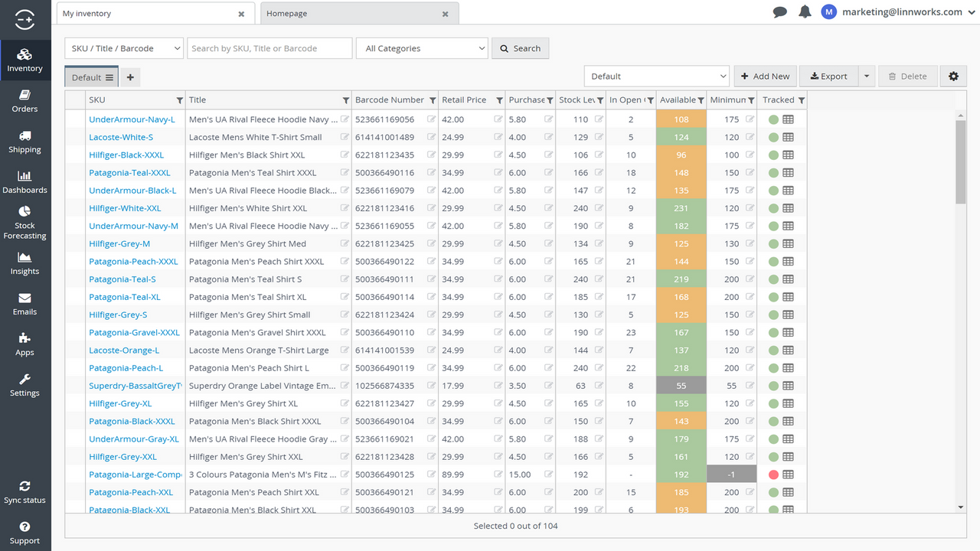The image size is (980, 551).
Task: Open UnderArmour-Black-L SKU link
Action: coord(132,191)
